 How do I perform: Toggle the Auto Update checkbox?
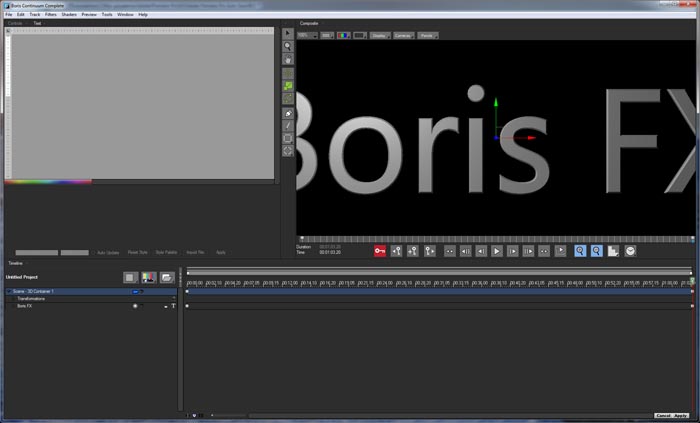pos(93,253)
